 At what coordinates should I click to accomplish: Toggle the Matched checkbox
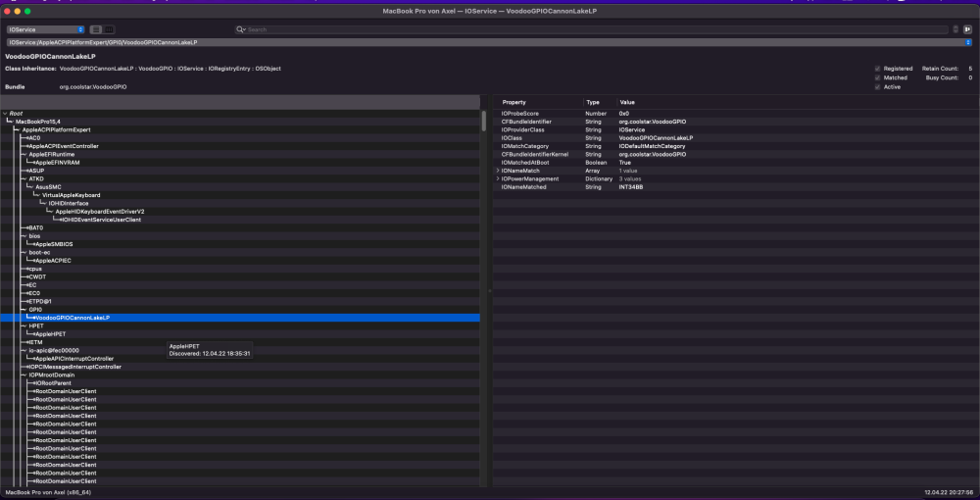coord(877,78)
